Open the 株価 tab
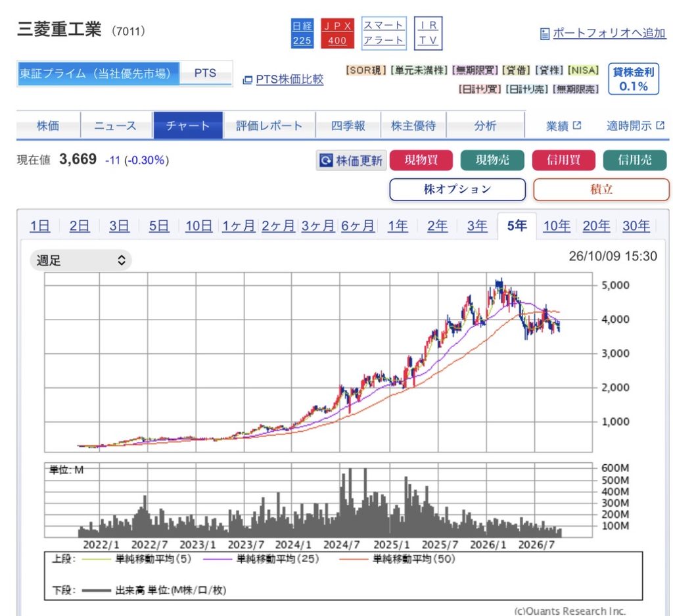This screenshot has width=673, height=616. (48, 126)
